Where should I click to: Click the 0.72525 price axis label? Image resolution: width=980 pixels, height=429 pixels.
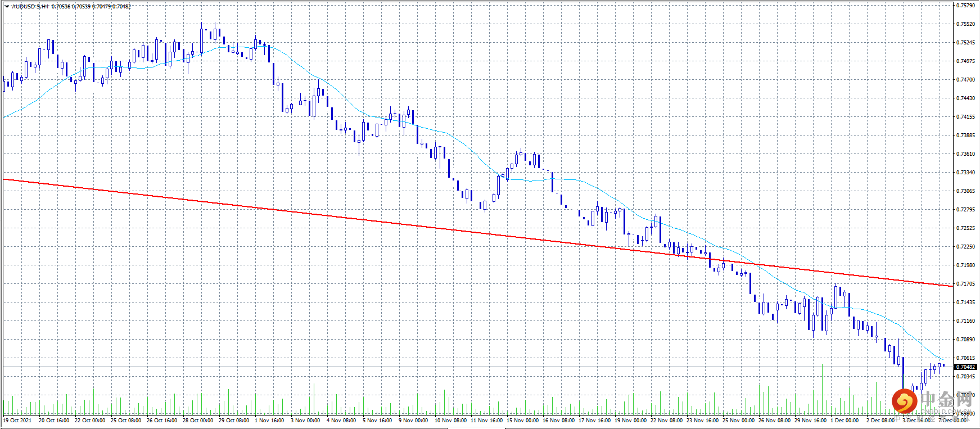pos(966,228)
